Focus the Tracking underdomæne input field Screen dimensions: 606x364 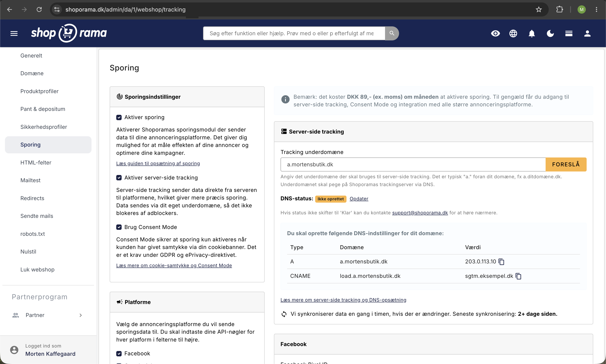pyautogui.click(x=413, y=164)
